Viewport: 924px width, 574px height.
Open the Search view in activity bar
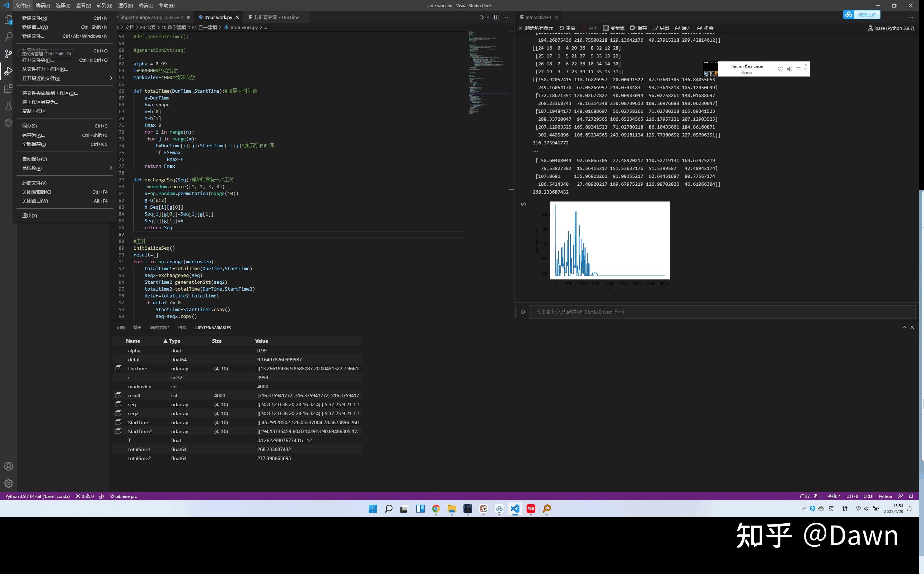8,36
